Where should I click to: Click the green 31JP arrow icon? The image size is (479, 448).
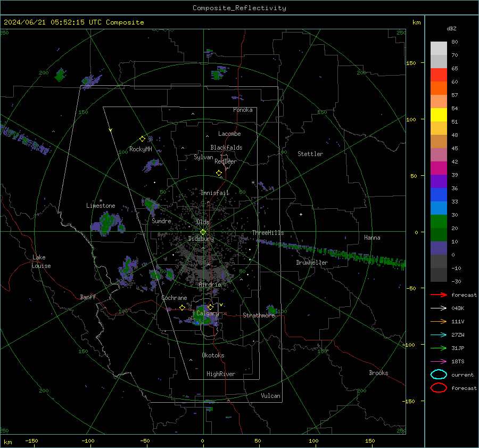point(439,348)
